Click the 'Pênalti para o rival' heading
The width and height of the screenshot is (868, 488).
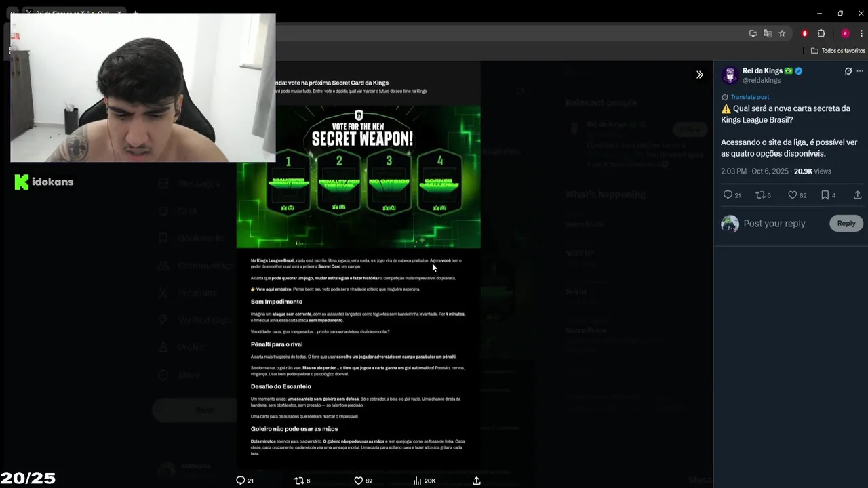(277, 344)
